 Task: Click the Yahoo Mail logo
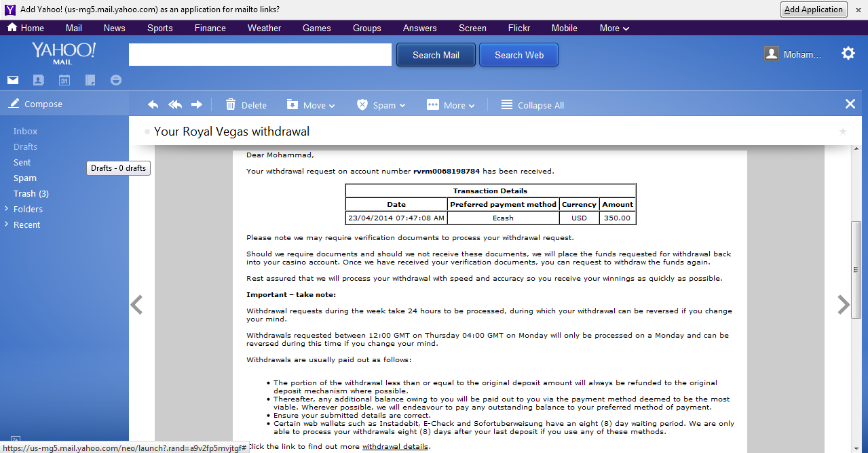point(64,52)
